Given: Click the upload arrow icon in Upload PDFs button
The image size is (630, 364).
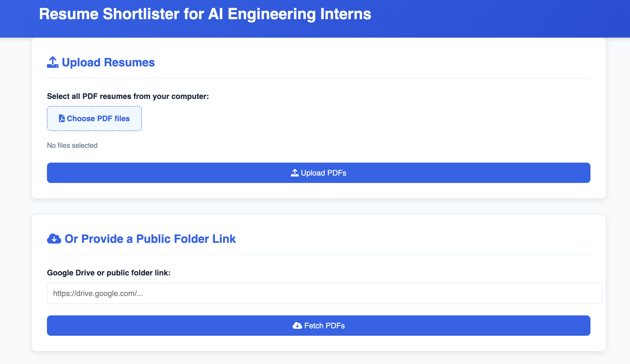Looking at the screenshot, I should tap(295, 173).
